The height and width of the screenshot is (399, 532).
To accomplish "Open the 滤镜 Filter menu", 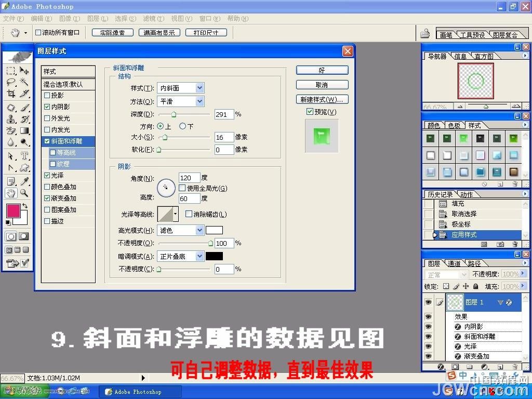I will (153, 18).
